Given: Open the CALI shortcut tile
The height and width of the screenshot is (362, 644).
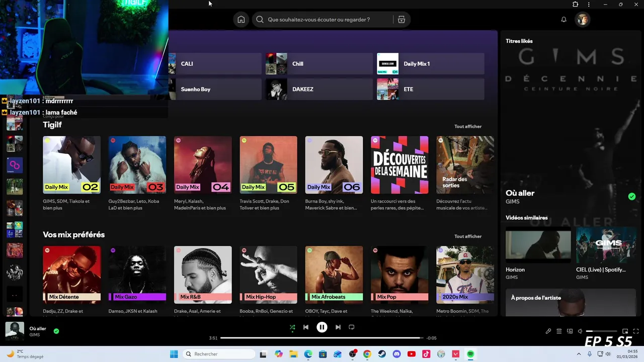Looking at the screenshot, I should pyautogui.click(x=215, y=64).
